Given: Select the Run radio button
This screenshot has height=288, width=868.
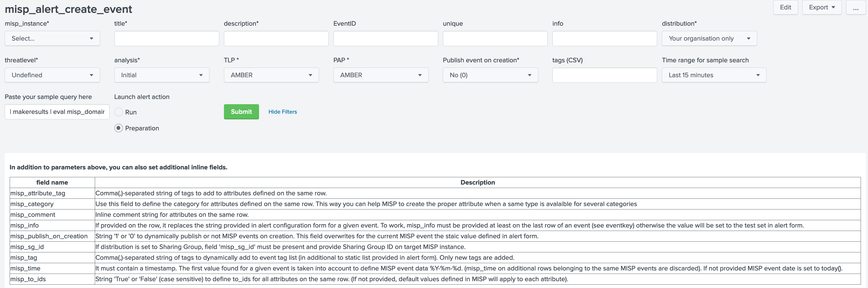Looking at the screenshot, I should [119, 112].
